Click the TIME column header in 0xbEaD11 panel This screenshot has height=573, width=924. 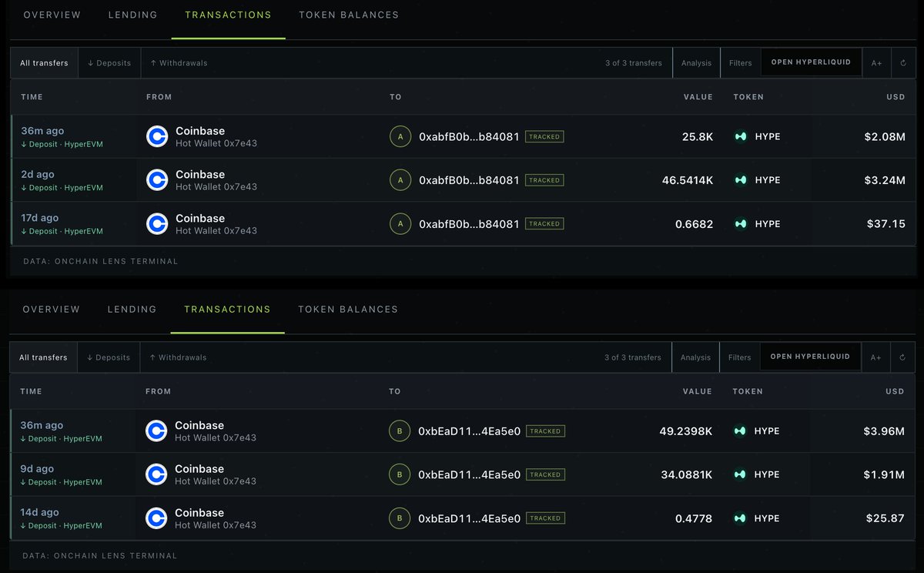31,391
